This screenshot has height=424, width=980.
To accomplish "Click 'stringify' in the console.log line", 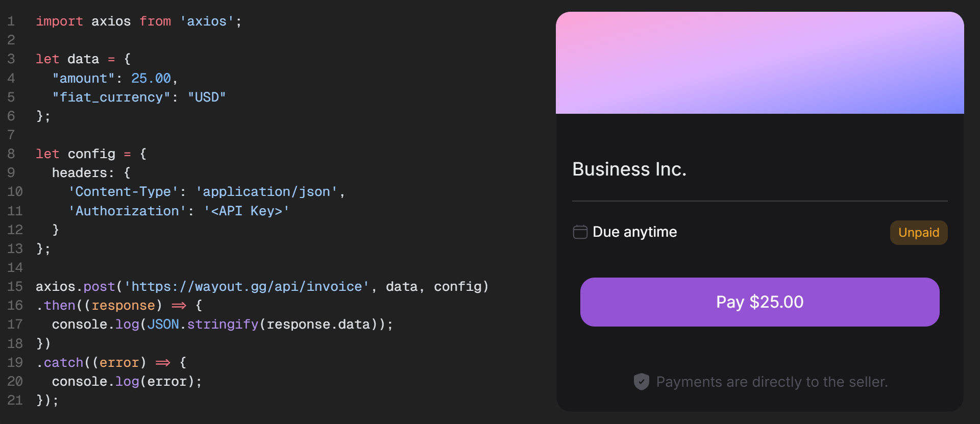I will pos(223,325).
